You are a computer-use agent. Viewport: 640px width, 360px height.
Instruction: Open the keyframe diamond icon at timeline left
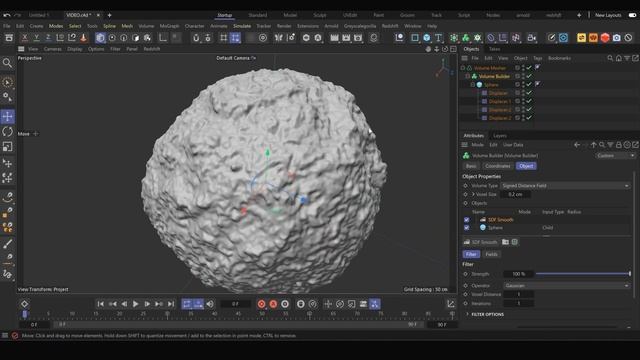point(24,304)
